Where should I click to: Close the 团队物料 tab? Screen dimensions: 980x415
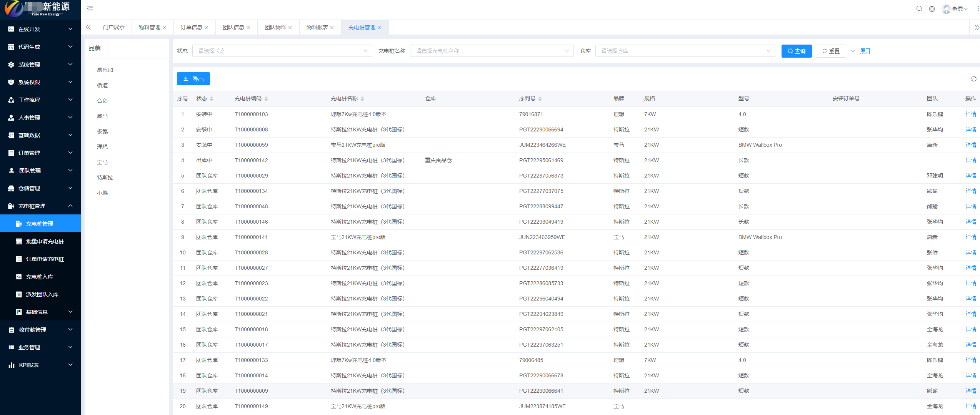click(290, 28)
